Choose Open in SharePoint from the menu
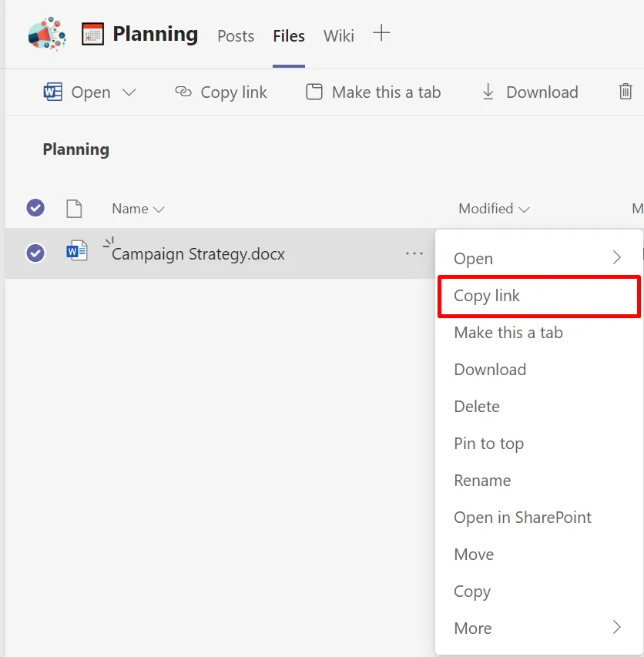Screen dimensions: 644x657 point(538,518)
